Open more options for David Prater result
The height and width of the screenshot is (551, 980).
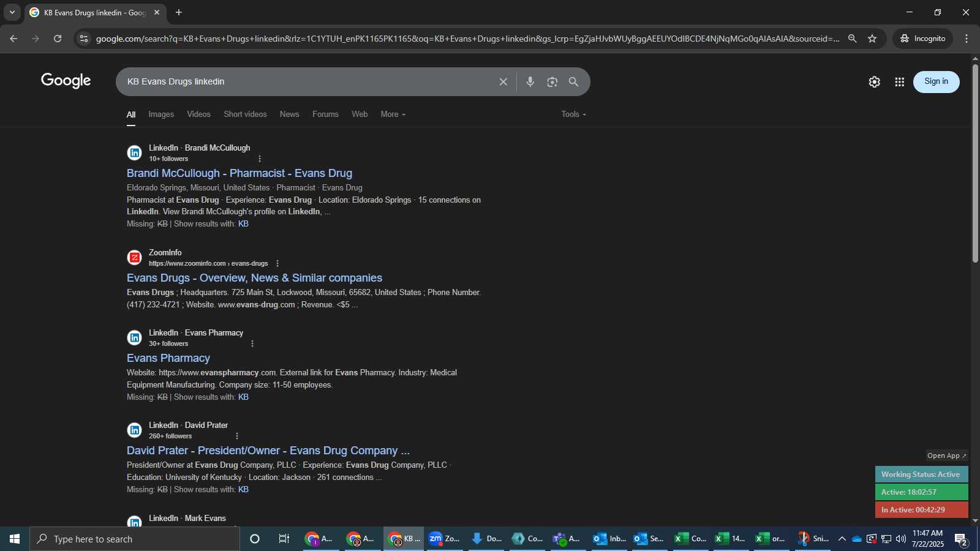click(x=237, y=436)
